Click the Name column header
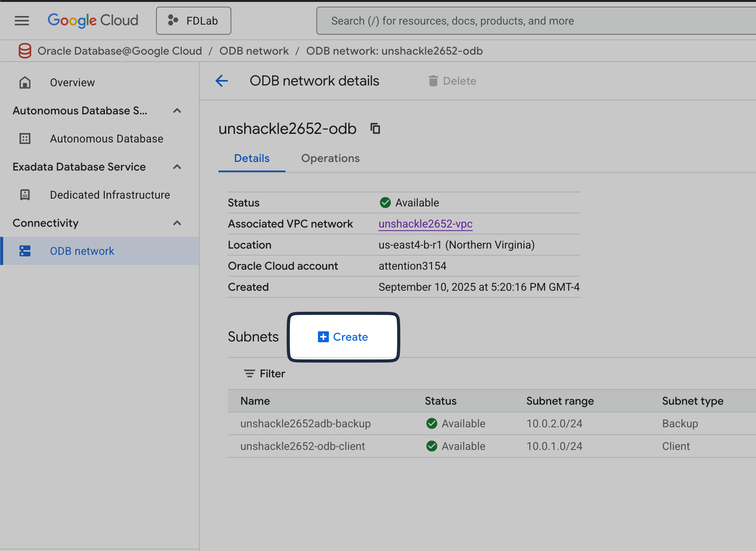 [255, 401]
